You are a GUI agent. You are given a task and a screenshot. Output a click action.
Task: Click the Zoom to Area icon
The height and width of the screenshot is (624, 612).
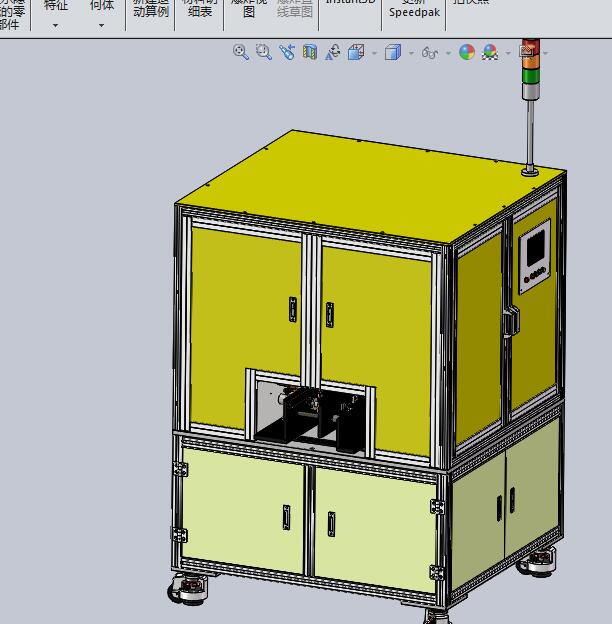click(263, 52)
